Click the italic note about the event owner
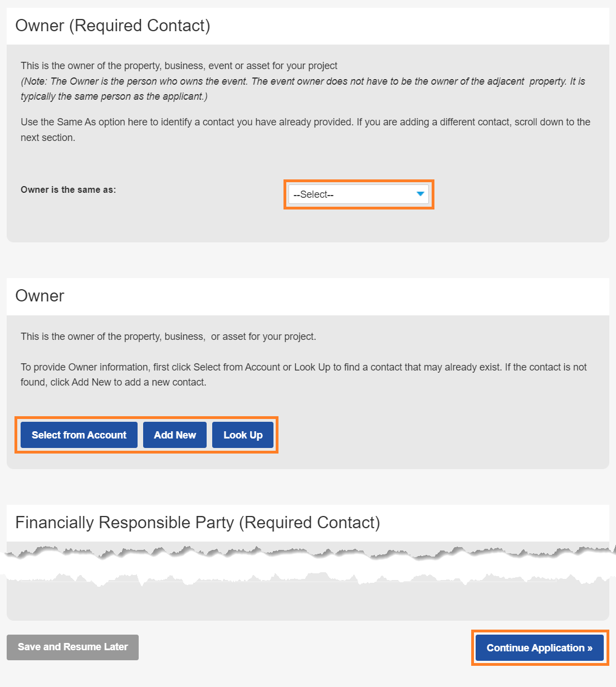Screen dimensions: 616x687 302,81
